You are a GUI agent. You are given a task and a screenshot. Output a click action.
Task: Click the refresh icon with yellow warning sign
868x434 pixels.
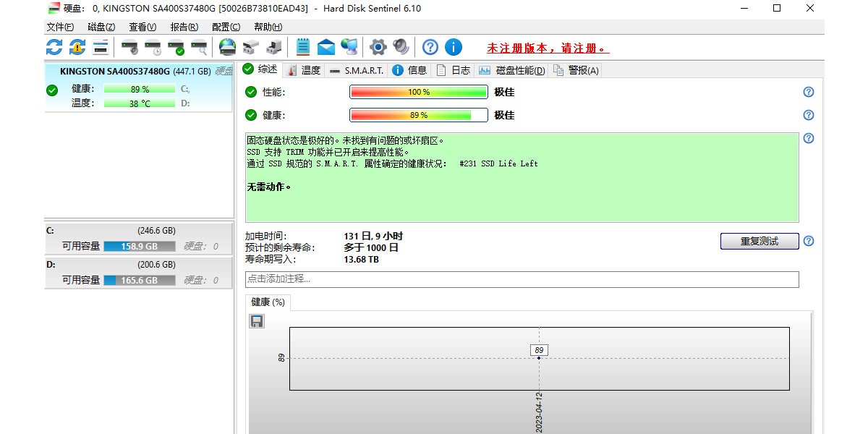click(77, 48)
